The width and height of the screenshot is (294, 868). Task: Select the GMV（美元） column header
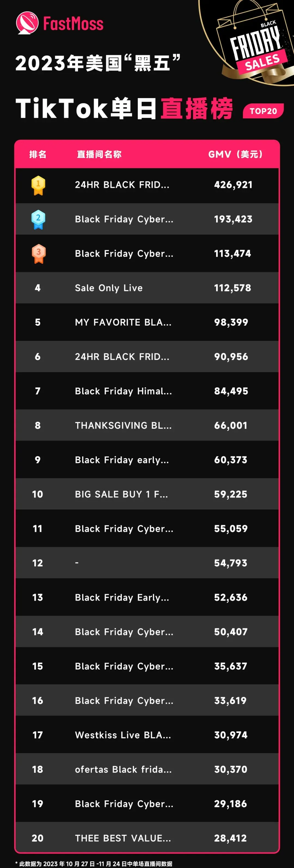click(x=235, y=154)
